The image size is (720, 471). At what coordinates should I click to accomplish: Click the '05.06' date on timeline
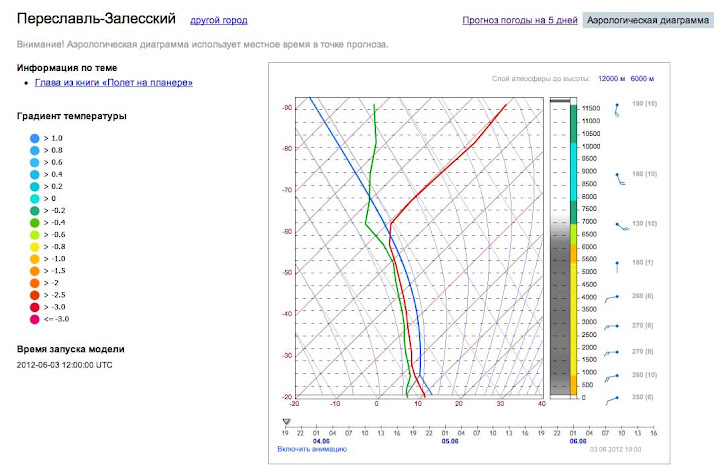point(450,441)
